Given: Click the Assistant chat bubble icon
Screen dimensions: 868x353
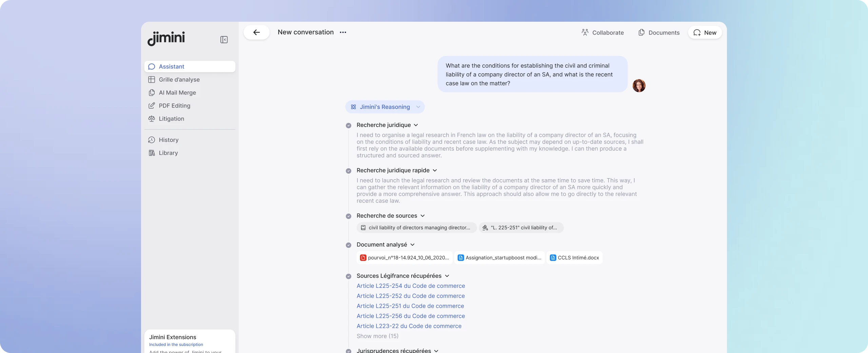Looking at the screenshot, I should (152, 67).
